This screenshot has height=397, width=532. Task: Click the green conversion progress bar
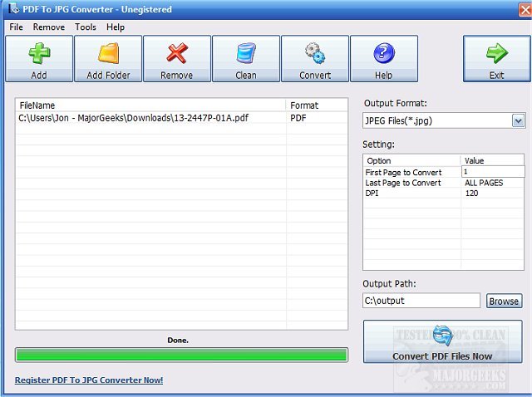pos(181,355)
